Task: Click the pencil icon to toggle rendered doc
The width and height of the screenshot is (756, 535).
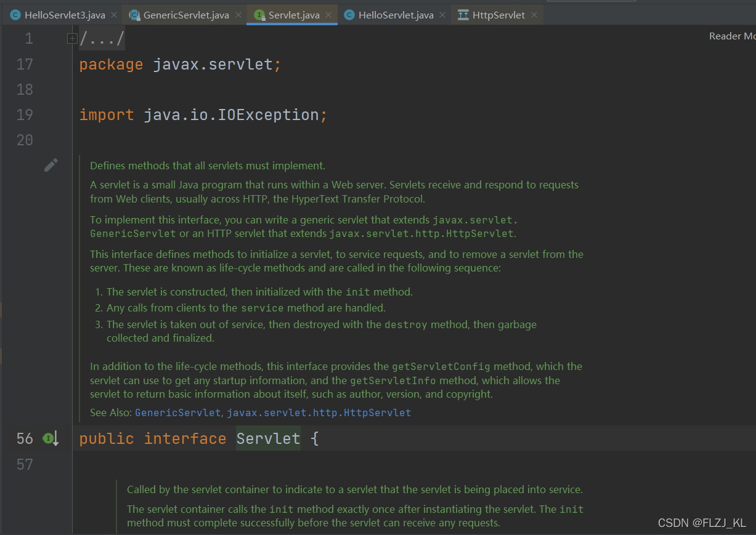Action: point(51,164)
